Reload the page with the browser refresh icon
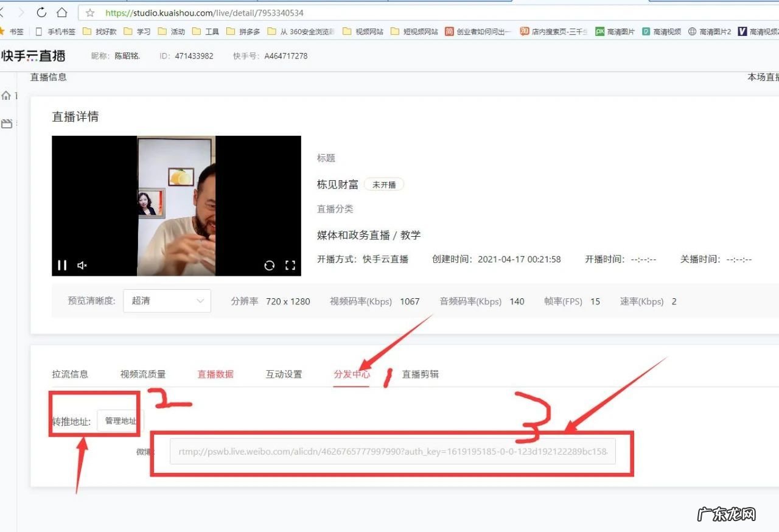This screenshot has height=532, width=779. tap(41, 12)
